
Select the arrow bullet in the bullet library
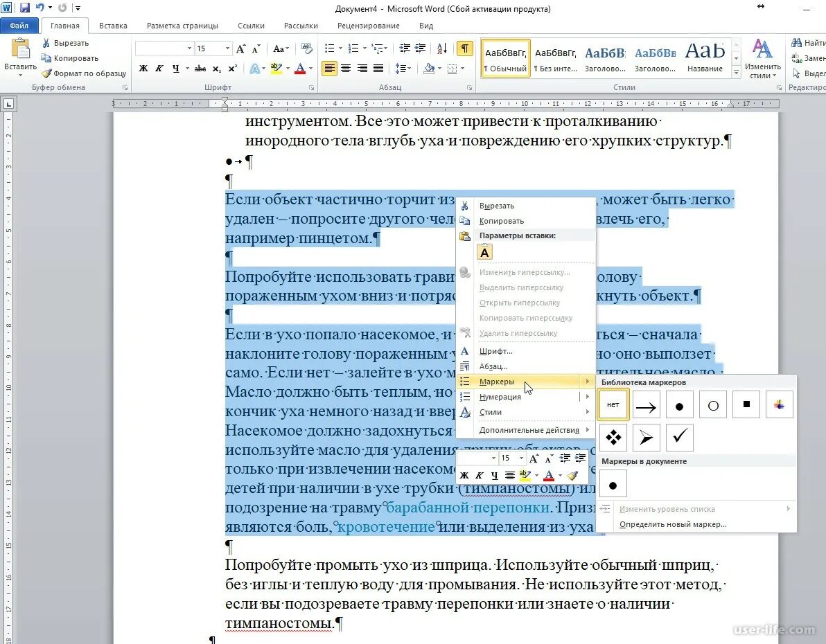646,404
